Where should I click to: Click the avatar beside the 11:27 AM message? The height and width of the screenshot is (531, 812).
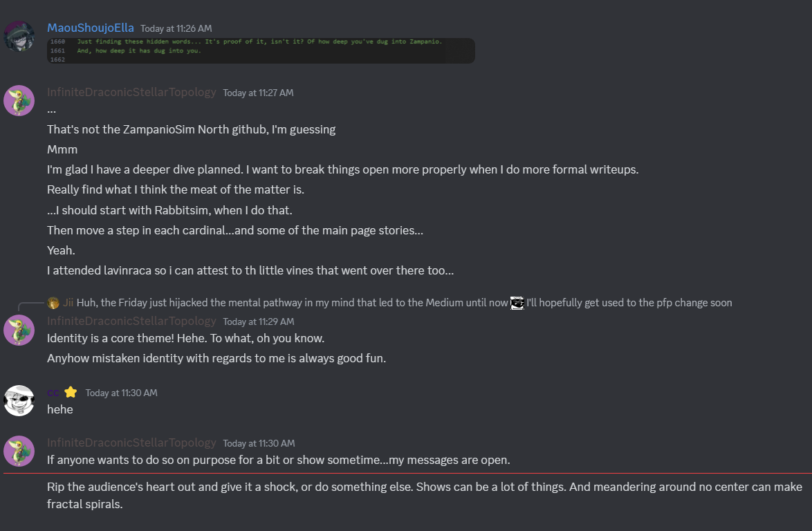point(19,100)
